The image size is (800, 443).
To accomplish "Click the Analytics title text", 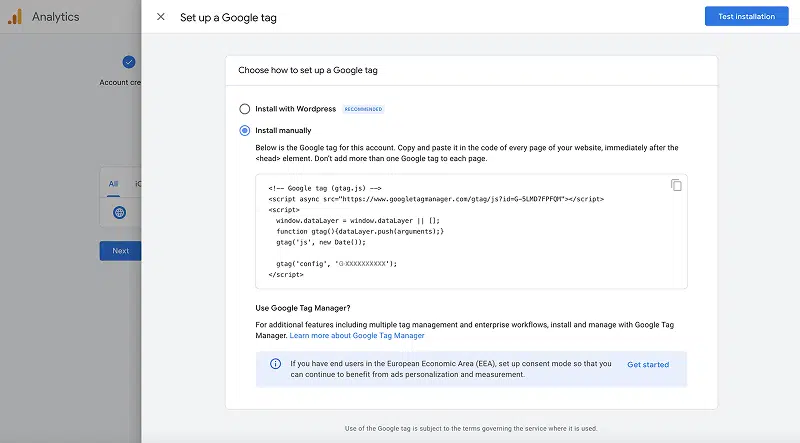I will tap(56, 17).
